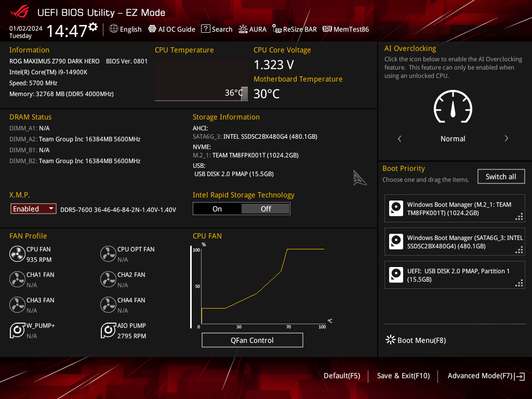Click left chevron in AI Overclocking

[x=400, y=138]
